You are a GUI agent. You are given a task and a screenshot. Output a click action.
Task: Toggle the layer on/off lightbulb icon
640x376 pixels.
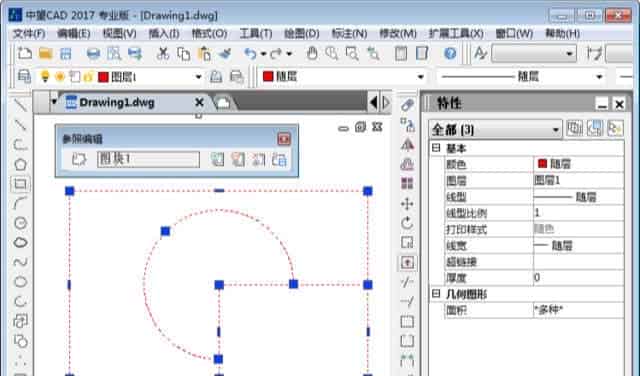pyautogui.click(x=45, y=76)
